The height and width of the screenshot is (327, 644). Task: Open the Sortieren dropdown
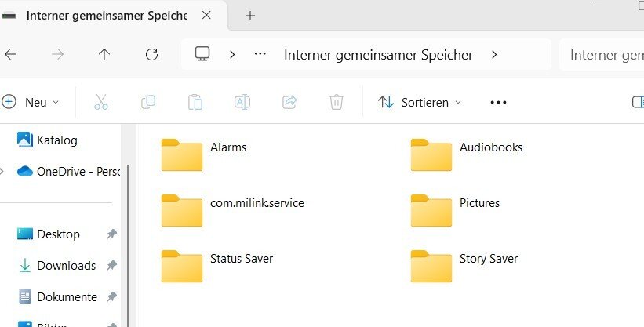click(x=420, y=102)
